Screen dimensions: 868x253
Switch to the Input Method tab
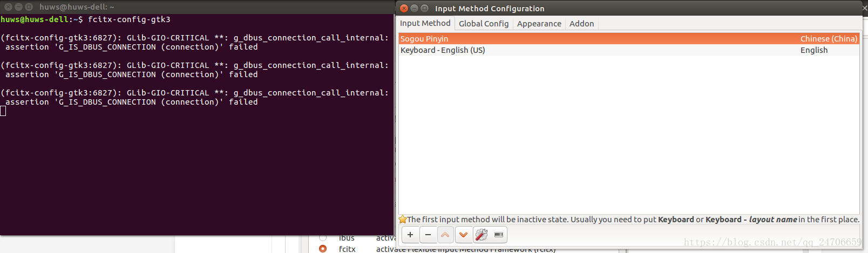coord(425,23)
